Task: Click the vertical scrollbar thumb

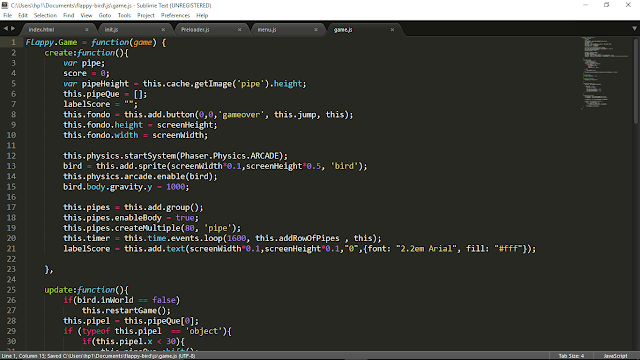Action: point(636,80)
